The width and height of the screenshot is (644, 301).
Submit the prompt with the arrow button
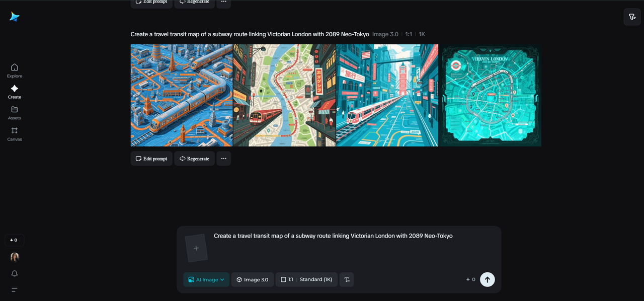click(x=487, y=279)
